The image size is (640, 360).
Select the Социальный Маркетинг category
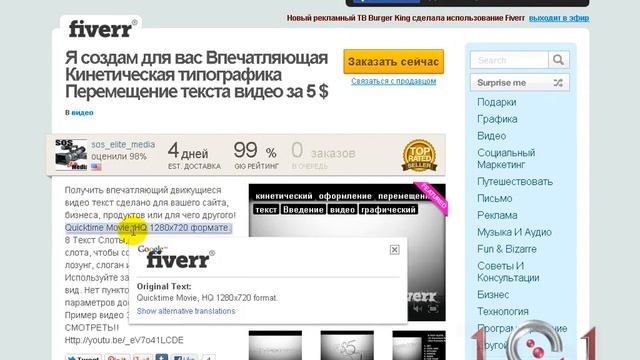pos(506,158)
